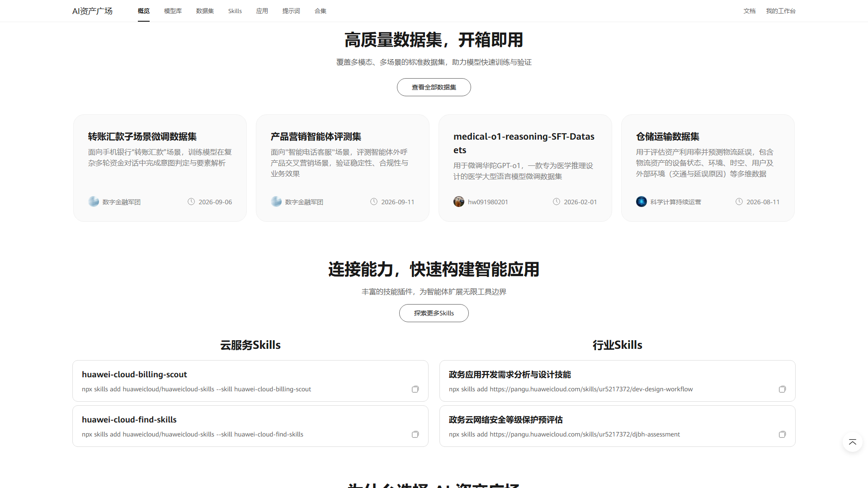The height and width of the screenshot is (488, 868).
Task: Click the back-to-top arrow button
Action: [x=852, y=442]
